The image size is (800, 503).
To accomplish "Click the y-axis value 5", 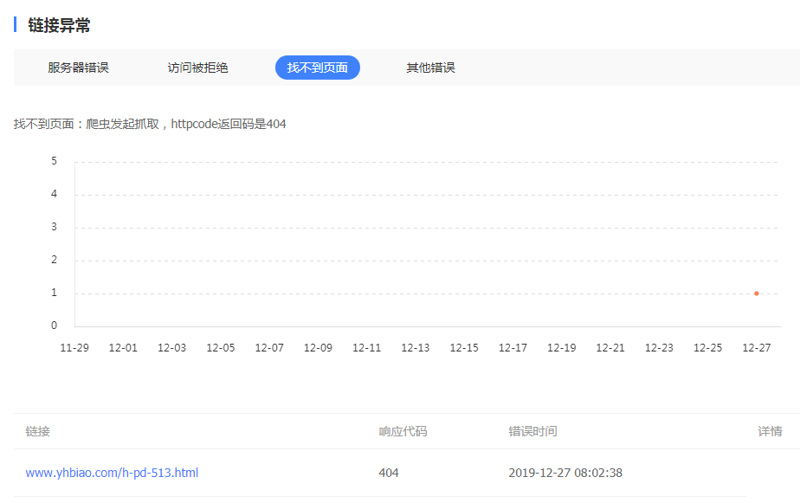I will point(54,161).
